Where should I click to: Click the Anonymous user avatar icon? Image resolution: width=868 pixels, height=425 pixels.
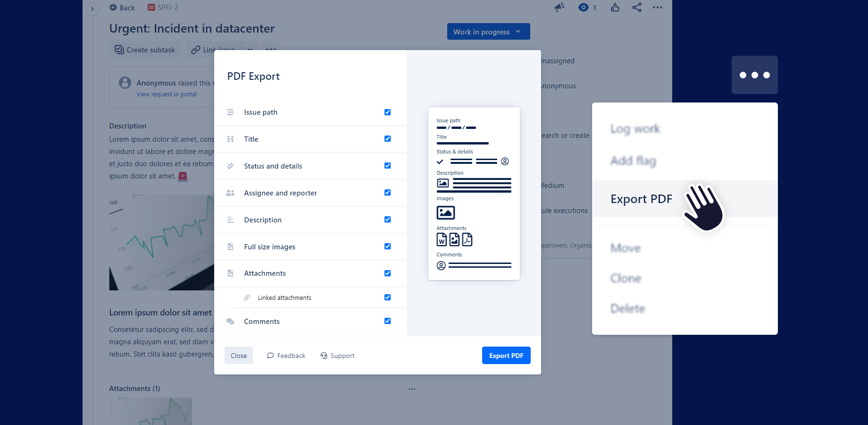125,83
